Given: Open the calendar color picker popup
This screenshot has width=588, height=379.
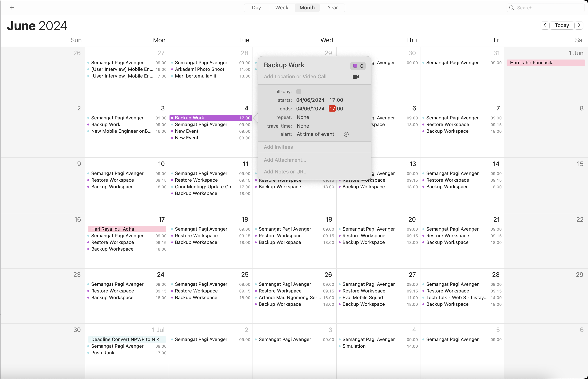Looking at the screenshot, I should pos(357,66).
